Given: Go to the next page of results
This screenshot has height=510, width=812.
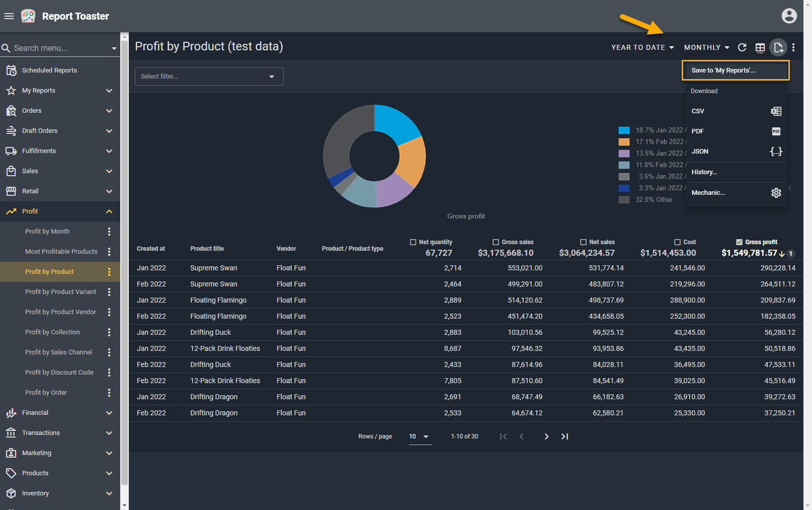Looking at the screenshot, I should [546, 436].
